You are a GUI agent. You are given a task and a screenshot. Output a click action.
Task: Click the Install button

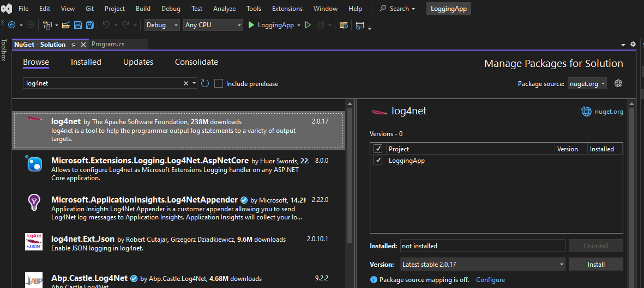595,265
